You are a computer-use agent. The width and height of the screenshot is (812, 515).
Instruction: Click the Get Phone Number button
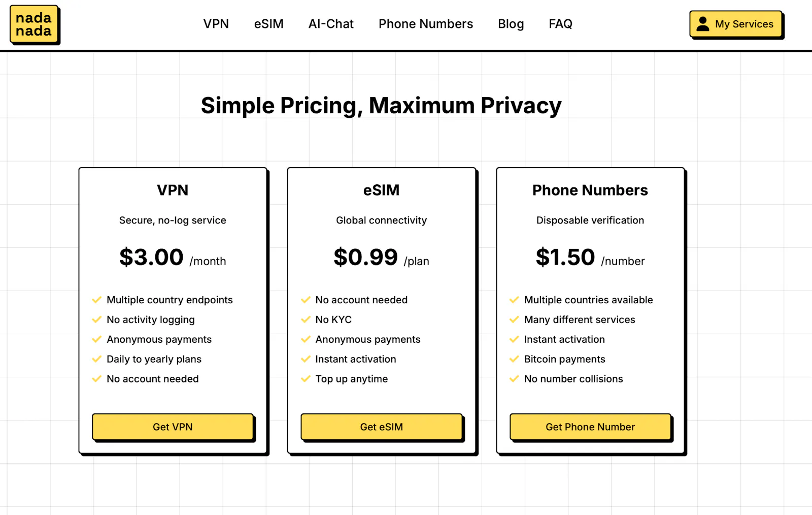click(590, 427)
